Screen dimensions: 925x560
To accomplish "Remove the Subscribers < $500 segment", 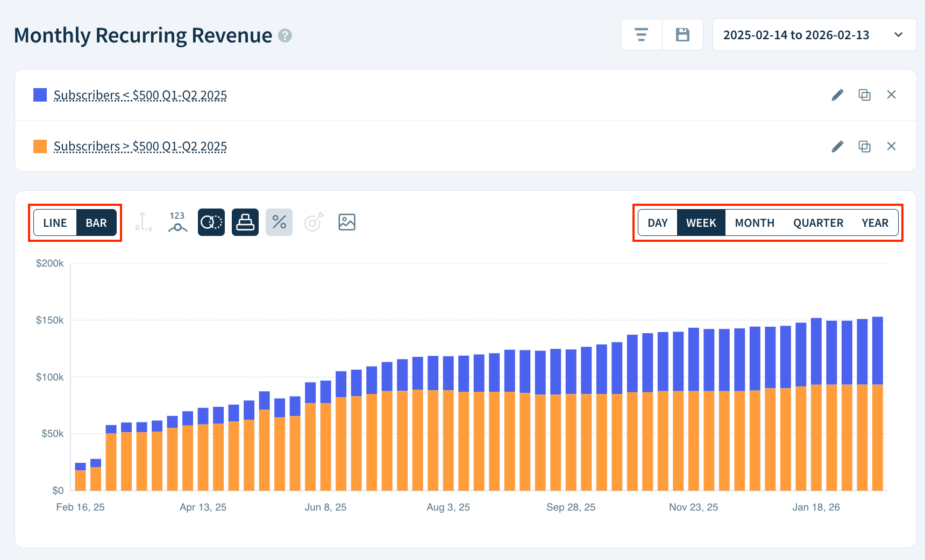I will pyautogui.click(x=891, y=95).
